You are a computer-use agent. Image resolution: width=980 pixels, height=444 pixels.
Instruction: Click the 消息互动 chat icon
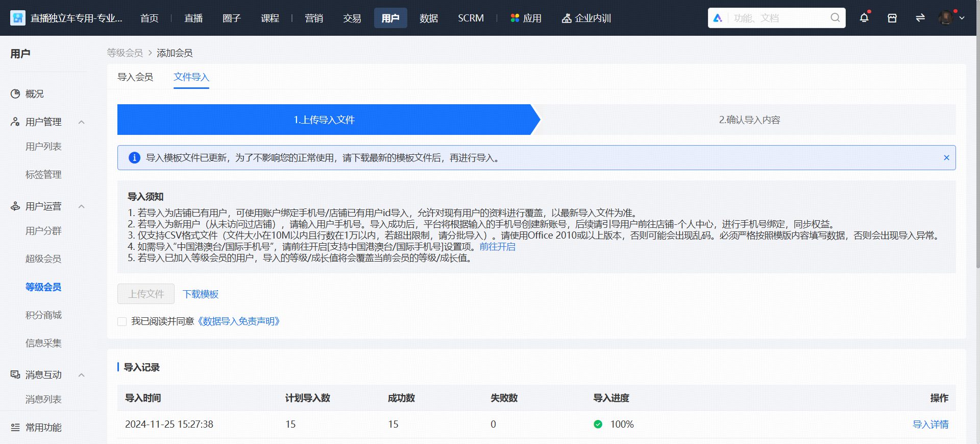[x=15, y=375]
